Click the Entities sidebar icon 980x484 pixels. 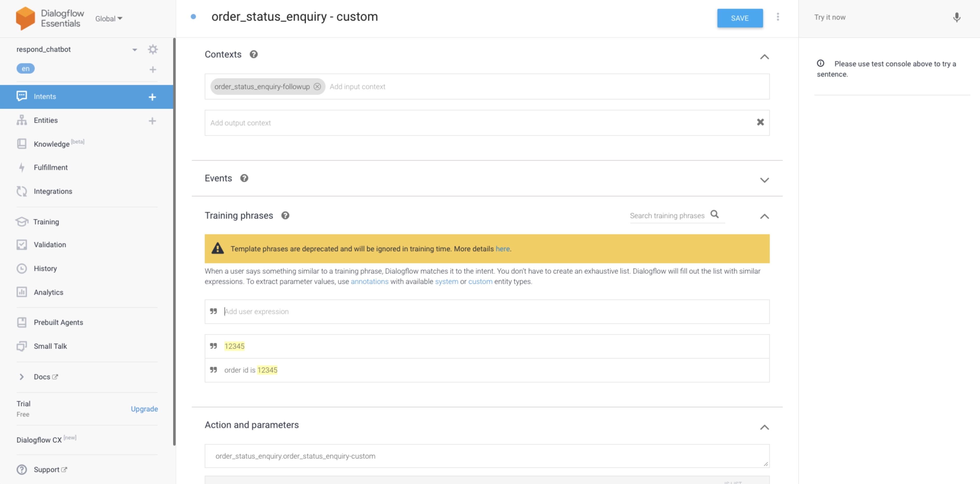coord(21,120)
